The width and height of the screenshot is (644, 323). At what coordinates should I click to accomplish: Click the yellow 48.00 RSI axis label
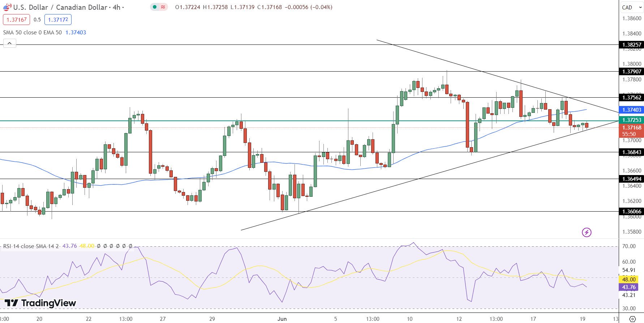[629, 280]
